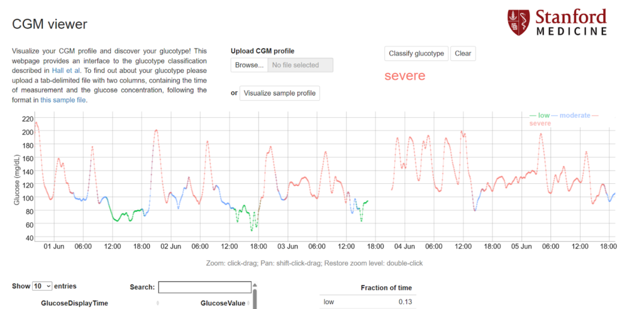Click the Clear button
The width and height of the screenshot is (644, 309).
coord(463,53)
